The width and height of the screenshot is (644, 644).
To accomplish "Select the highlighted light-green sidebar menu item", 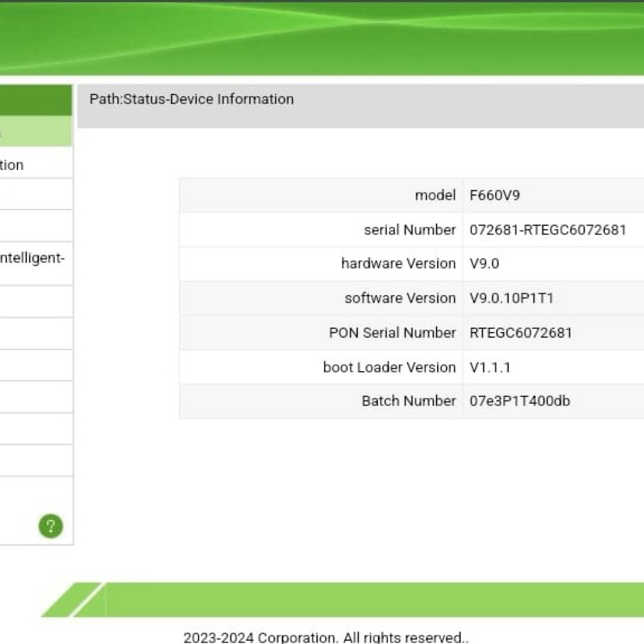I will [x=35, y=131].
